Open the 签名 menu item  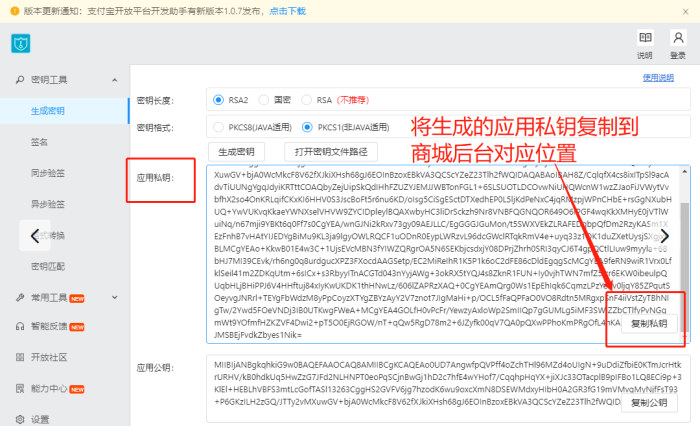39,142
